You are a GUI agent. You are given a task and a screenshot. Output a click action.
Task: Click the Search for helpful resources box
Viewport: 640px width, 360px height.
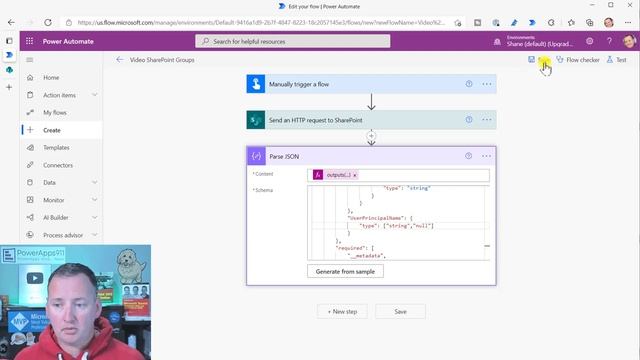click(x=293, y=41)
